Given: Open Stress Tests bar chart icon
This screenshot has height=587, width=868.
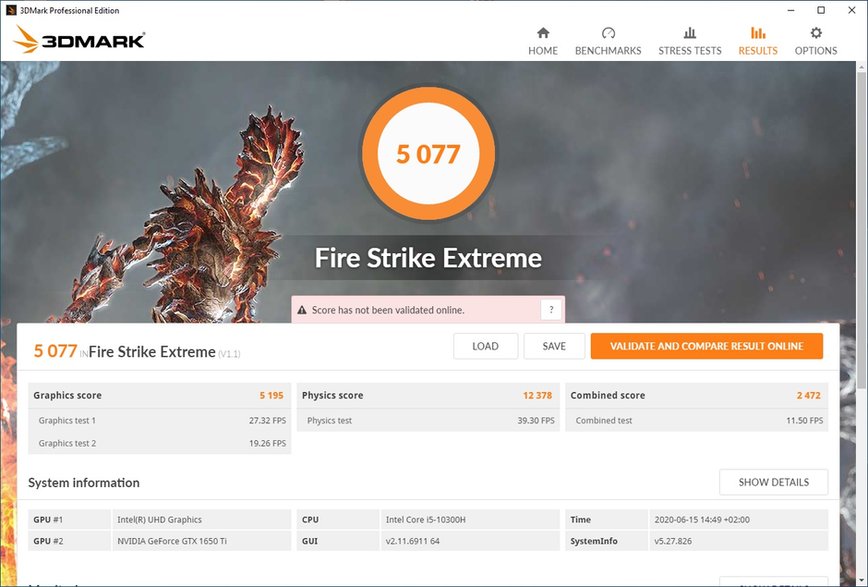Looking at the screenshot, I should 690,33.
